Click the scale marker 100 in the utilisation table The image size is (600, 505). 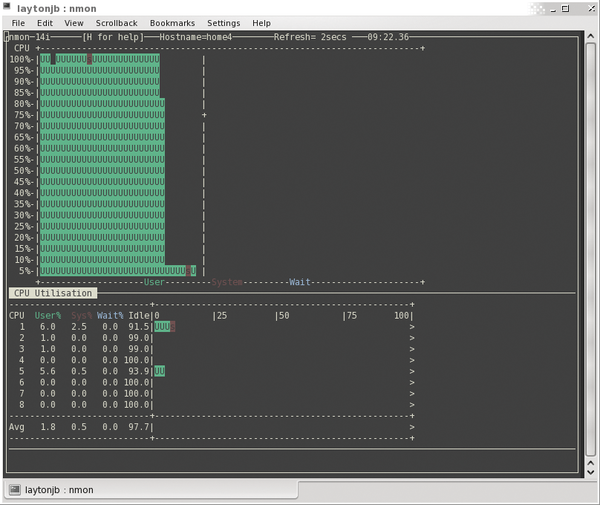(x=402, y=316)
